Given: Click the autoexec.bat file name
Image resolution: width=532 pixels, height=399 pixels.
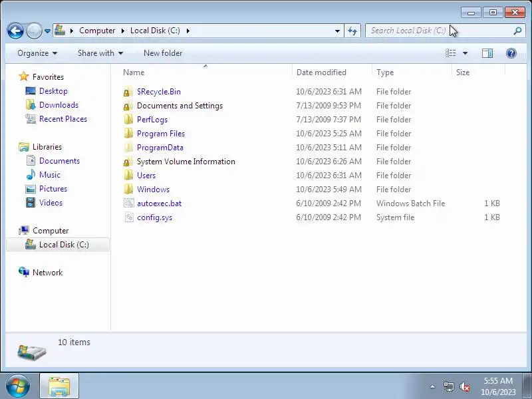Looking at the screenshot, I should click(159, 203).
